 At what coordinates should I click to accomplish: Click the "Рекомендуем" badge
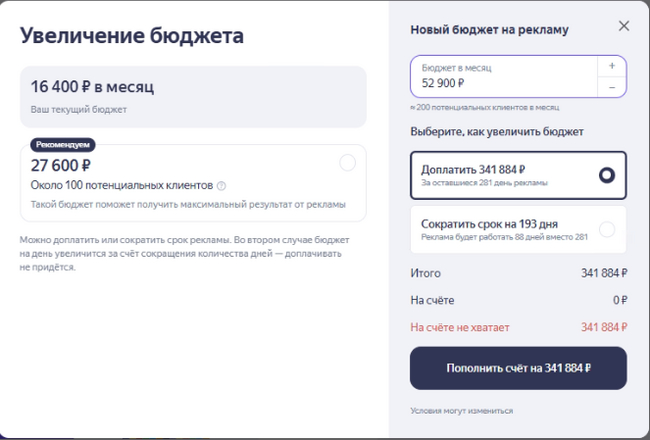(x=63, y=144)
